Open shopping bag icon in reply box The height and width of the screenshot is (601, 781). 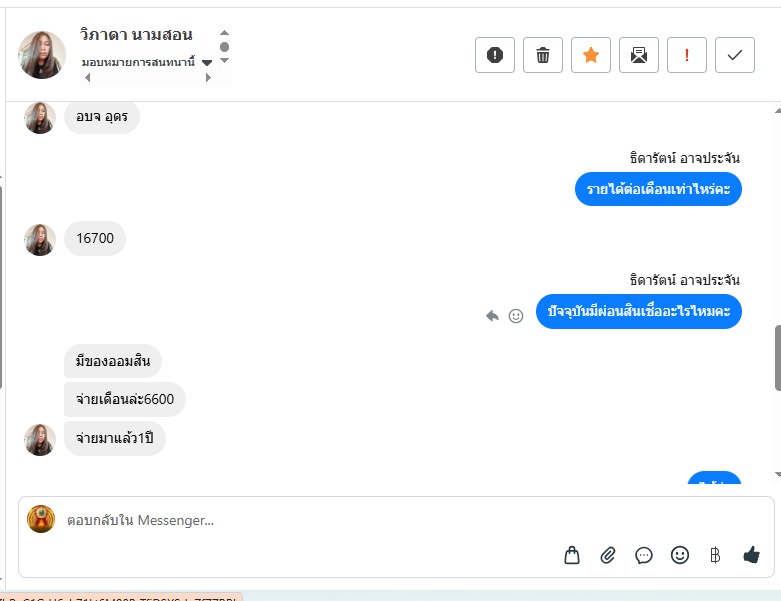pyautogui.click(x=572, y=555)
